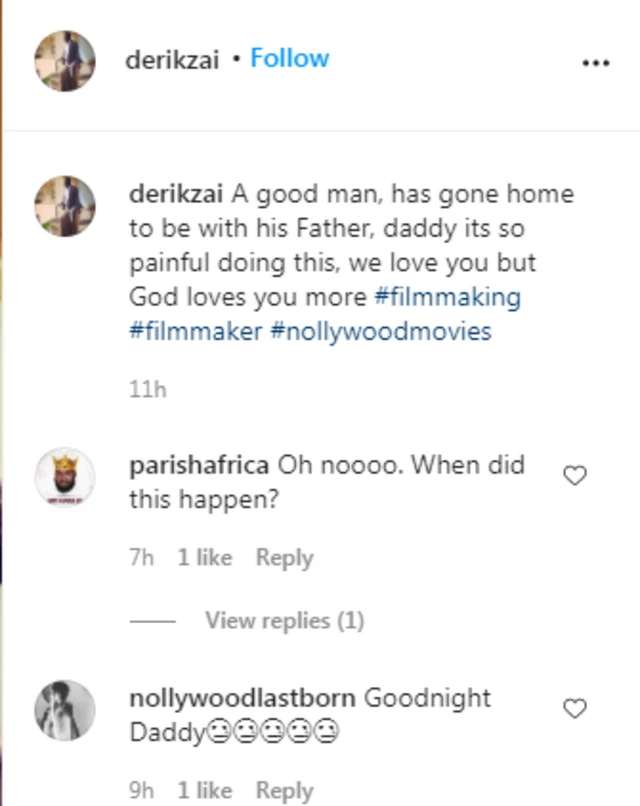Reply to parishafrica's comment
This screenshot has height=806, width=640.
(x=284, y=557)
